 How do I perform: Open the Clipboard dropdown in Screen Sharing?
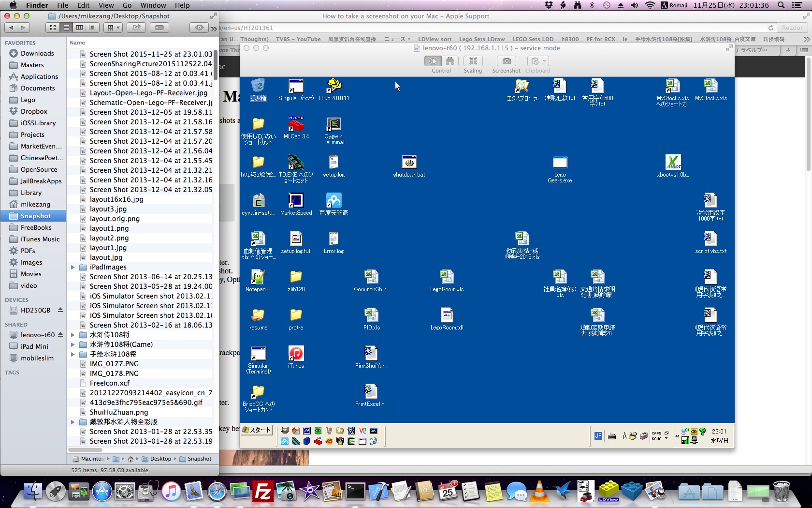point(537,61)
